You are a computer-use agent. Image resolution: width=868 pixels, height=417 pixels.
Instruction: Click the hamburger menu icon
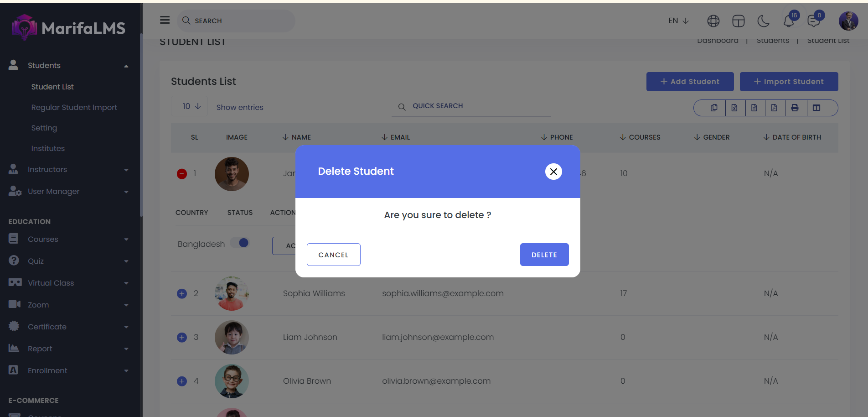165,20
